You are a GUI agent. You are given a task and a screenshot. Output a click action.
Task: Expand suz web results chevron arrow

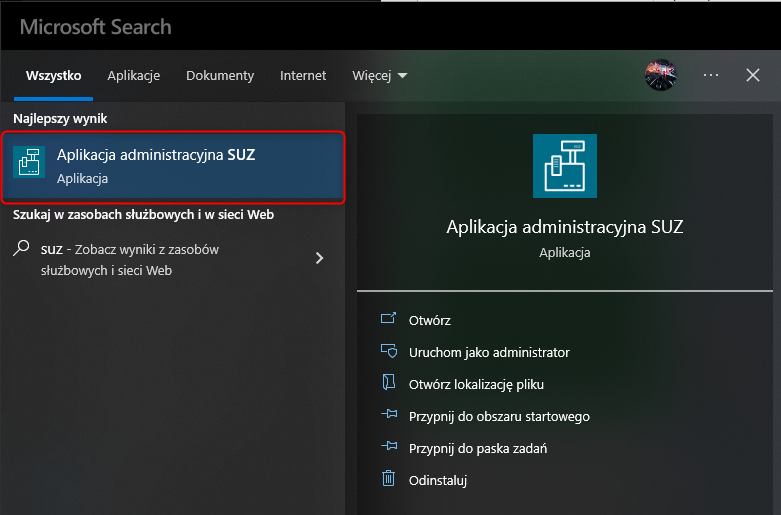pos(320,258)
